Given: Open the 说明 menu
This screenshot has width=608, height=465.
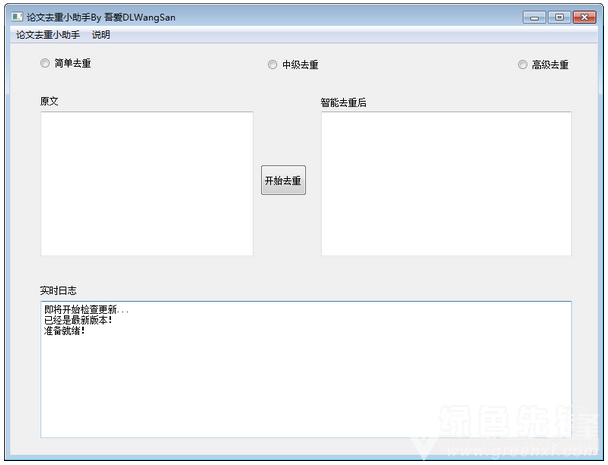Looking at the screenshot, I should (101, 35).
